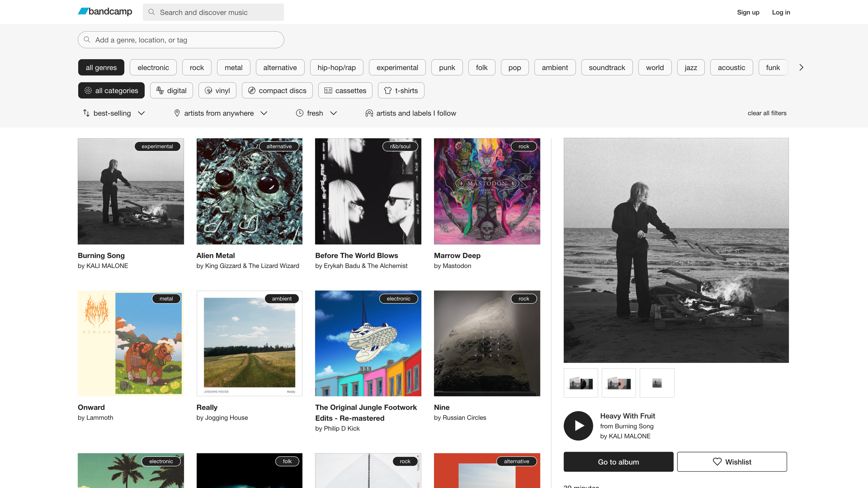
Task: Filter by compact discs category
Action: (277, 90)
